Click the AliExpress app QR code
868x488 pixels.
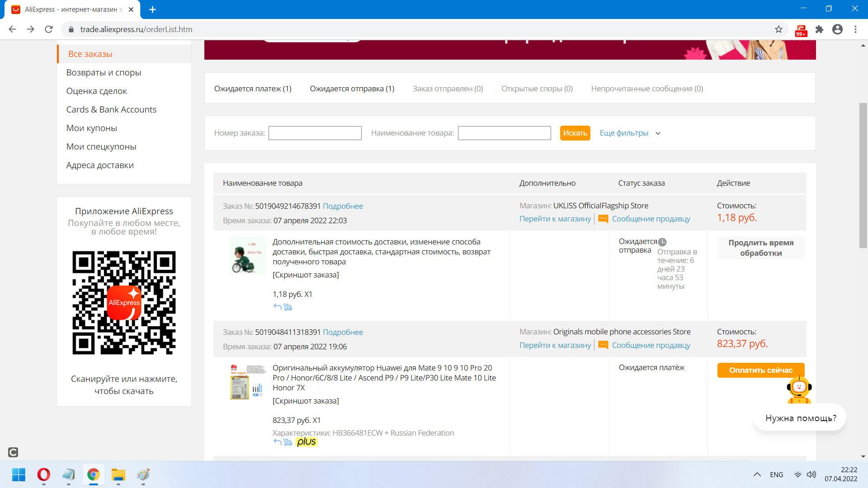click(x=124, y=303)
